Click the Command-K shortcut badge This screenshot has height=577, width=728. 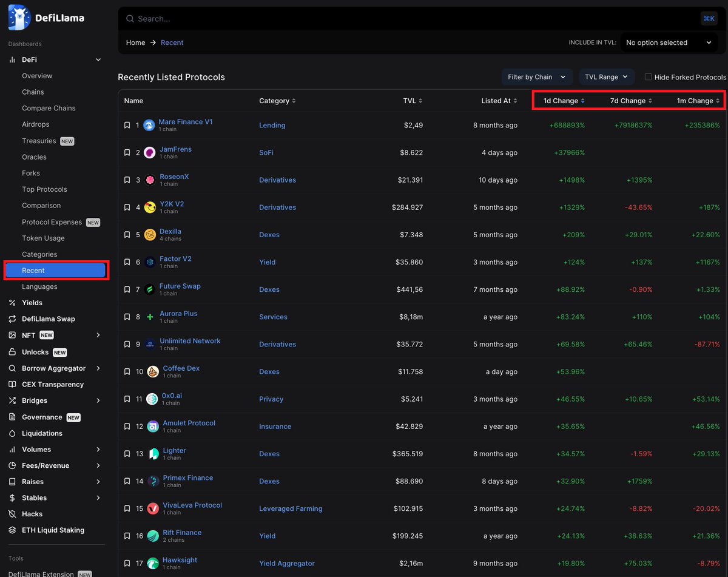coord(709,19)
